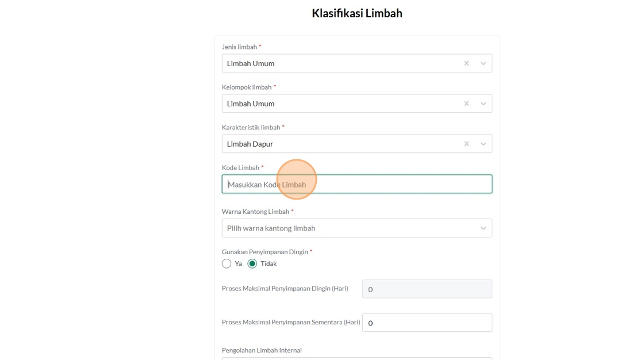Select Ya for Gunakan Penyimpanan Dingin

click(x=227, y=263)
